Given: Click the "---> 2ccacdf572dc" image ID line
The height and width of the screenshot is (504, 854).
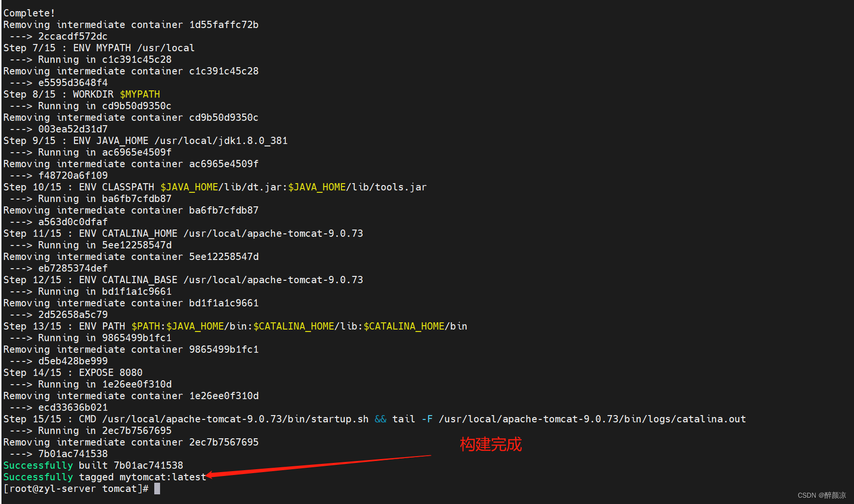Looking at the screenshot, I should pyautogui.click(x=59, y=36).
